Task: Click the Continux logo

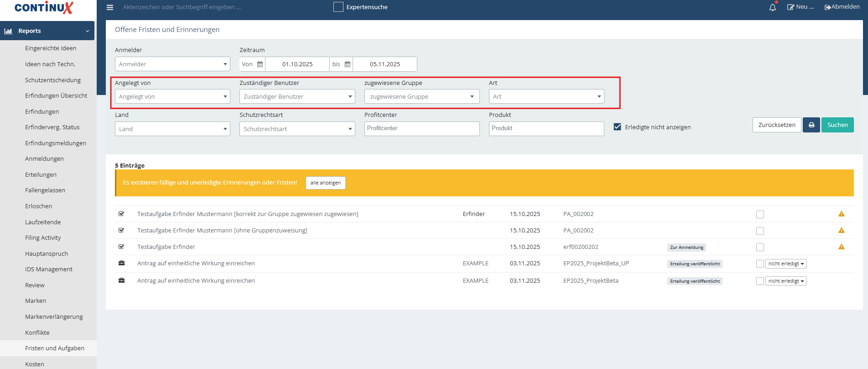Action: 44,8
